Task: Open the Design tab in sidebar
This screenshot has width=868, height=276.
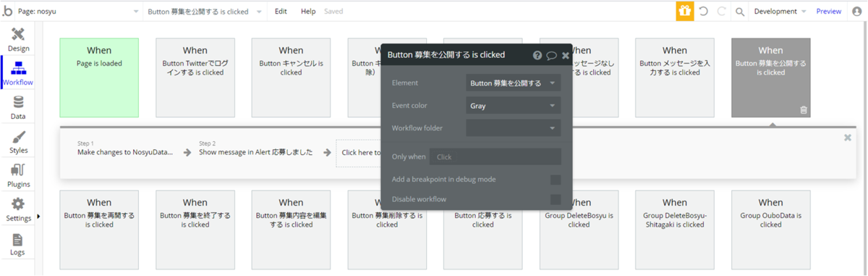Action: coord(18,39)
